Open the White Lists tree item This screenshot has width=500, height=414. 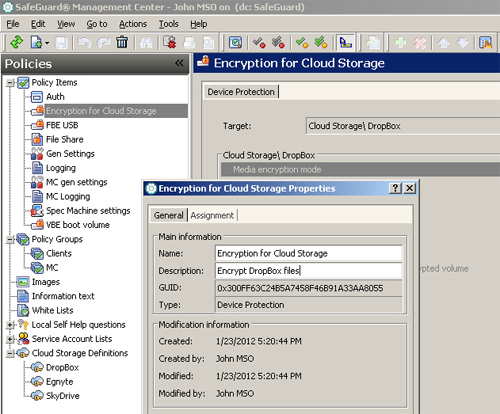tap(53, 310)
